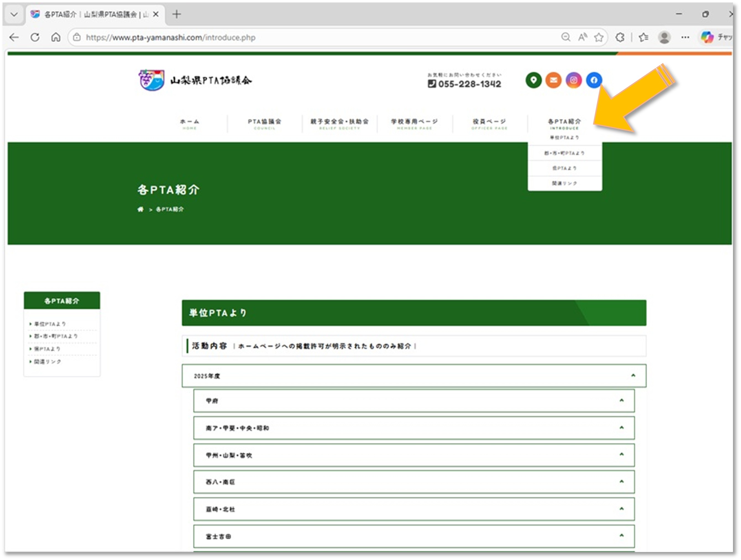The image size is (741, 560).
Task: Open the Facebook icon link
Action: [594, 80]
